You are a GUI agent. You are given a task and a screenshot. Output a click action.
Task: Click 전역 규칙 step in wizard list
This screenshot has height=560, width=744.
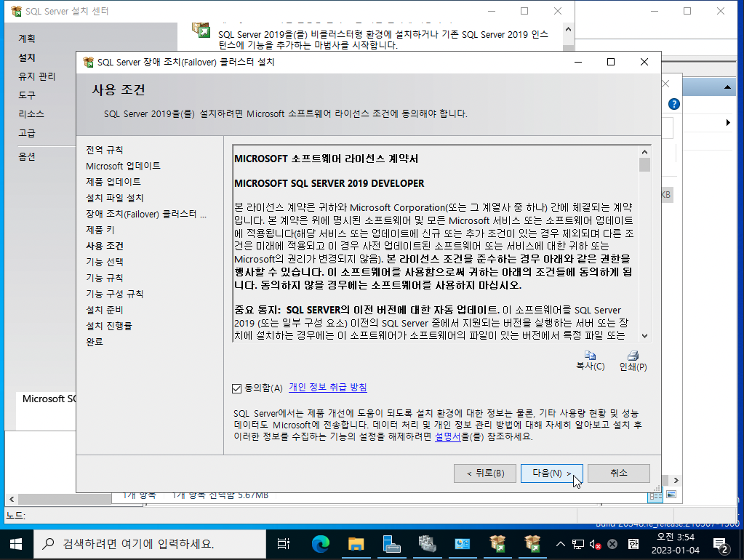(x=105, y=150)
